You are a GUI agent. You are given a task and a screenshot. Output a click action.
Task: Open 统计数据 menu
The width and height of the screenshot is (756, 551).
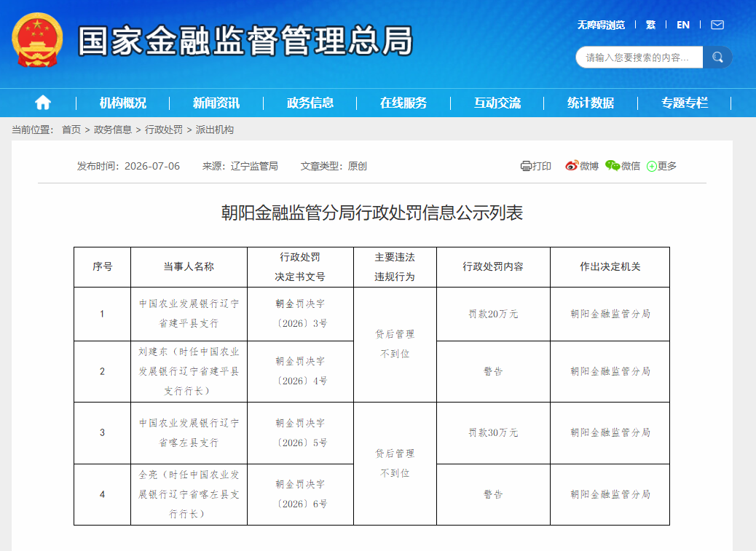[591, 103]
